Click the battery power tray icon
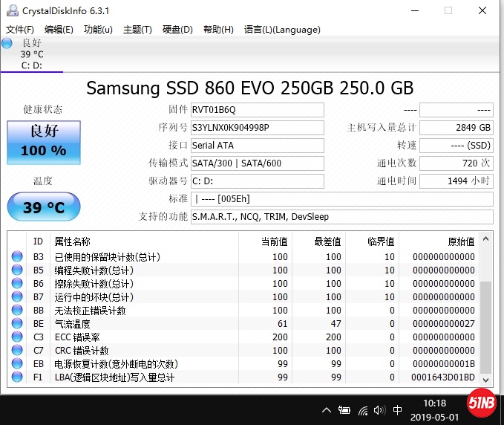The width and height of the screenshot is (504, 425). tap(344, 410)
